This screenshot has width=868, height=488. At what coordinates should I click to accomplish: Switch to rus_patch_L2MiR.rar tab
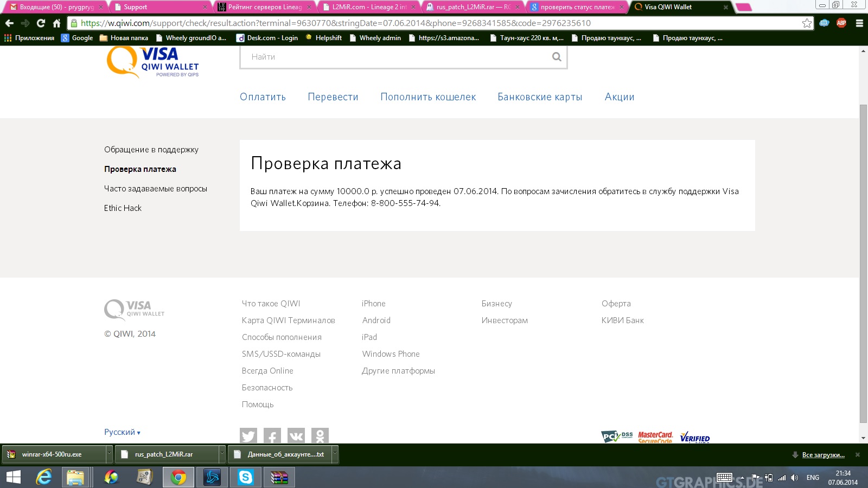473,7
